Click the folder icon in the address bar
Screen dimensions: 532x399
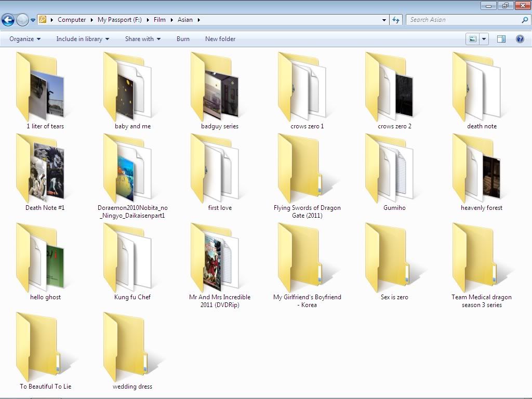[x=43, y=20]
